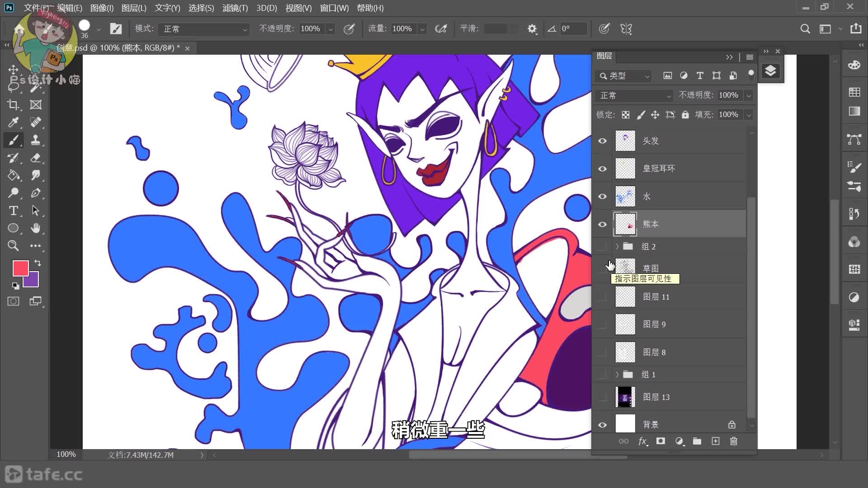Hide the 头发 layer
Screen dimensions: 868x488
click(602, 141)
